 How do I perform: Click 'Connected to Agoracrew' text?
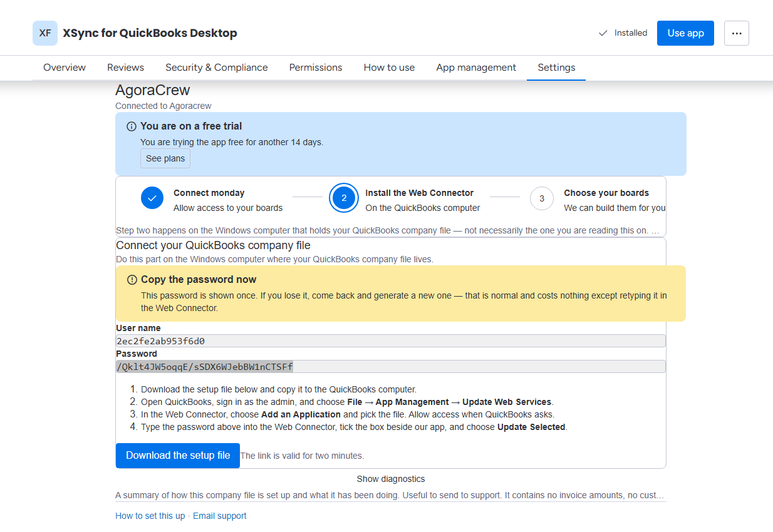coord(163,106)
